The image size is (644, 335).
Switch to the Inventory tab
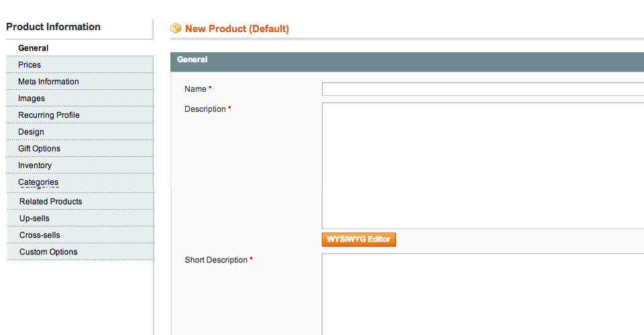pyautogui.click(x=80, y=165)
